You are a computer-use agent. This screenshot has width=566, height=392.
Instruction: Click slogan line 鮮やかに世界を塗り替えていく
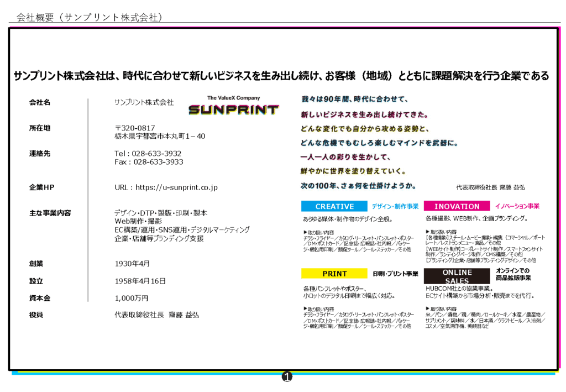coord(353,171)
